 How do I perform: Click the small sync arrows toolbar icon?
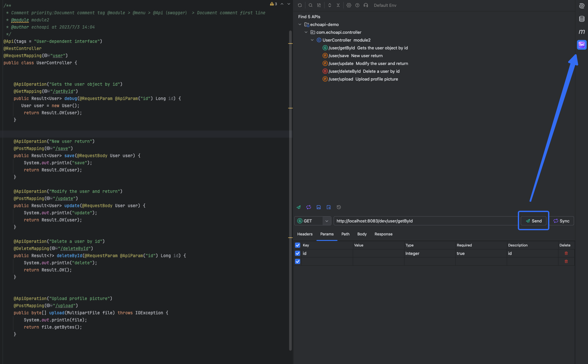[309, 207]
